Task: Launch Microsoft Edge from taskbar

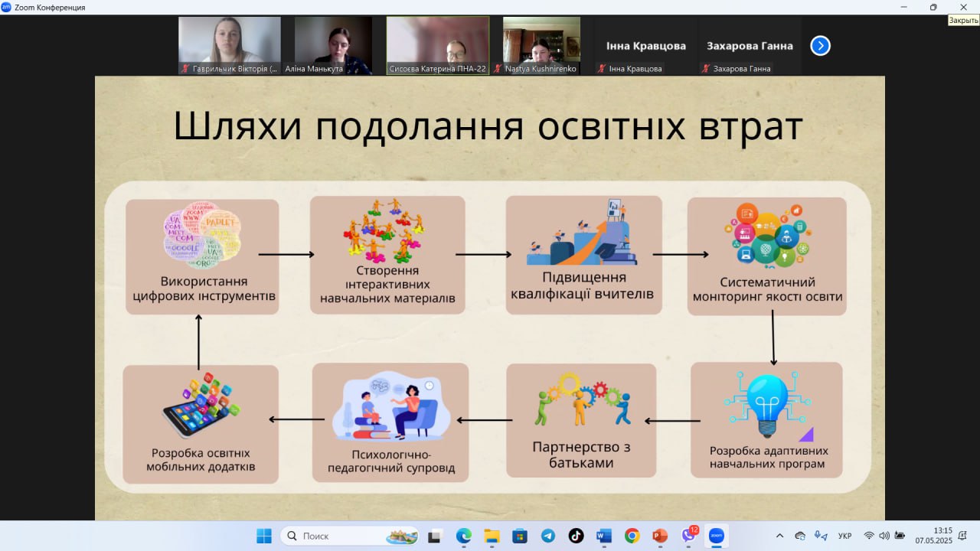Action: pyautogui.click(x=464, y=536)
